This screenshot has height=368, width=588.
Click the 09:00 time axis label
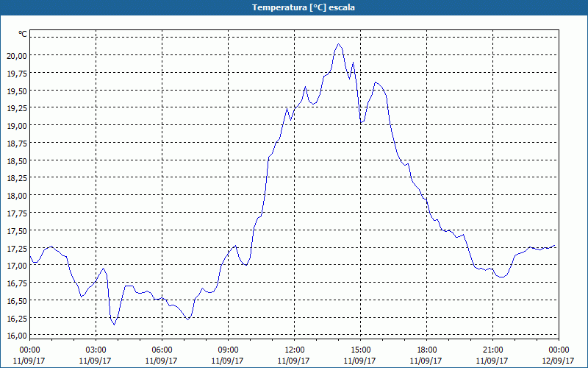click(x=228, y=350)
